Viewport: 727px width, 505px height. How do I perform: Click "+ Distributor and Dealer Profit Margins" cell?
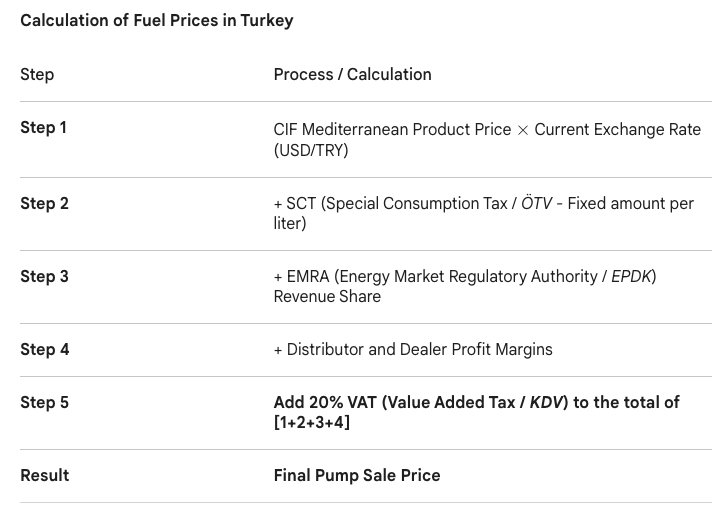pos(413,350)
